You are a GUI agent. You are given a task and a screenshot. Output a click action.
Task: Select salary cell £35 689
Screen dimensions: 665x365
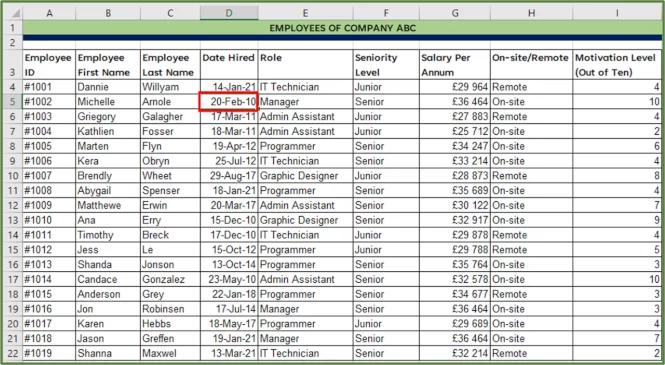click(x=455, y=190)
